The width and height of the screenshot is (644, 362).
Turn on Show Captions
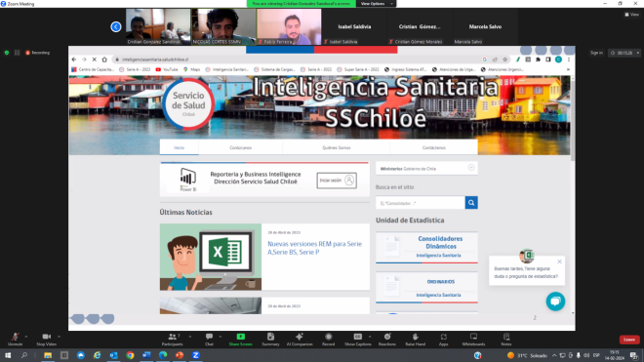[358, 339]
